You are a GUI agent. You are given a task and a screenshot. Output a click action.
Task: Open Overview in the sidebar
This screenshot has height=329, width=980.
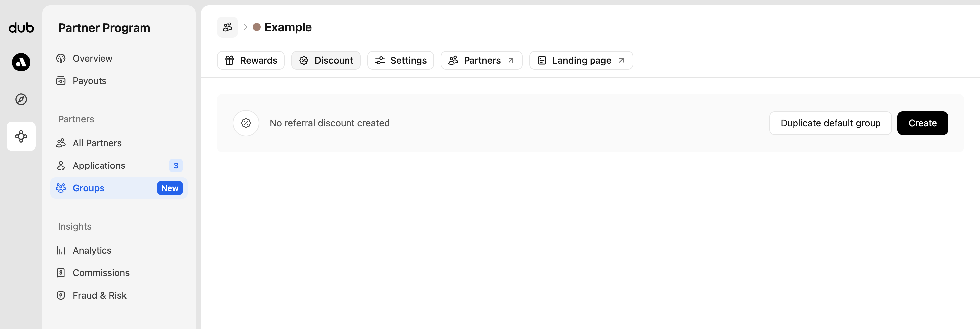pos(119,58)
